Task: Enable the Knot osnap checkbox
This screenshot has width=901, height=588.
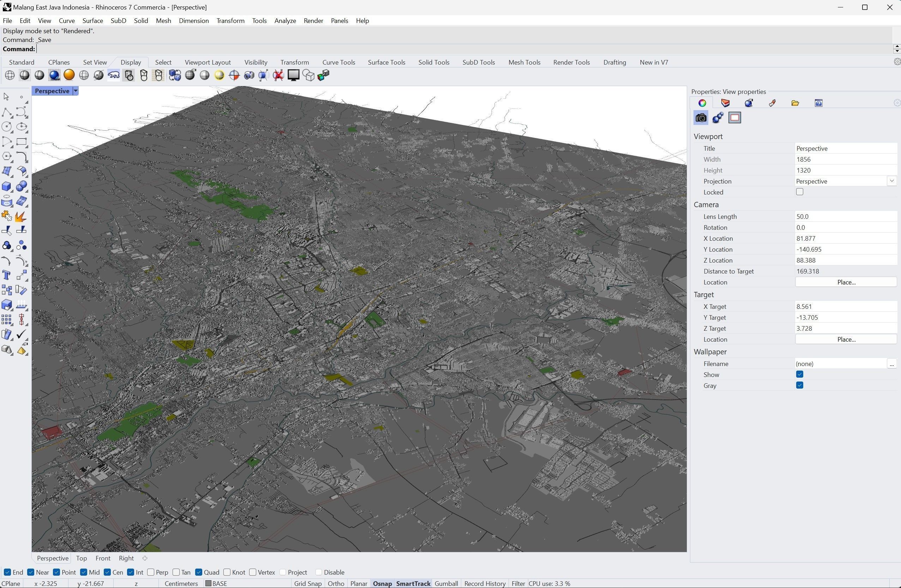Action: tap(227, 572)
